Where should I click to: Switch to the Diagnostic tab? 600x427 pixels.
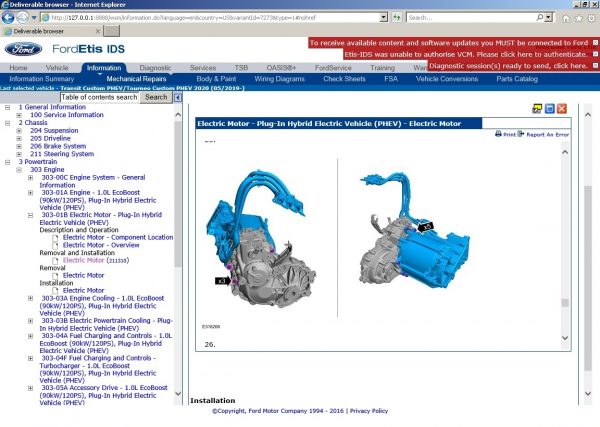(155, 68)
